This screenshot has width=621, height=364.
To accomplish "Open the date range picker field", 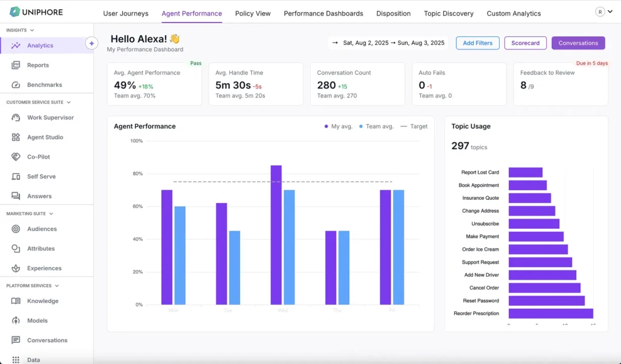I will point(388,43).
